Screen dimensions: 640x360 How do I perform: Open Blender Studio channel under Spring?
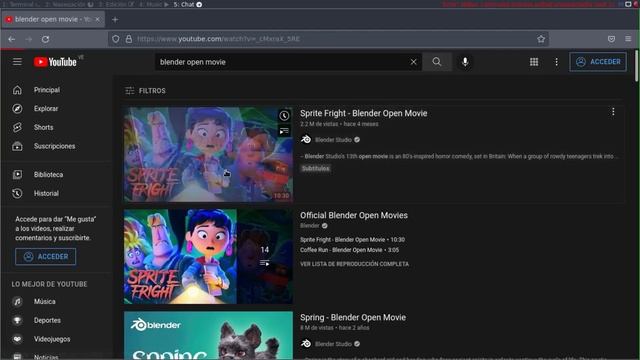point(333,344)
